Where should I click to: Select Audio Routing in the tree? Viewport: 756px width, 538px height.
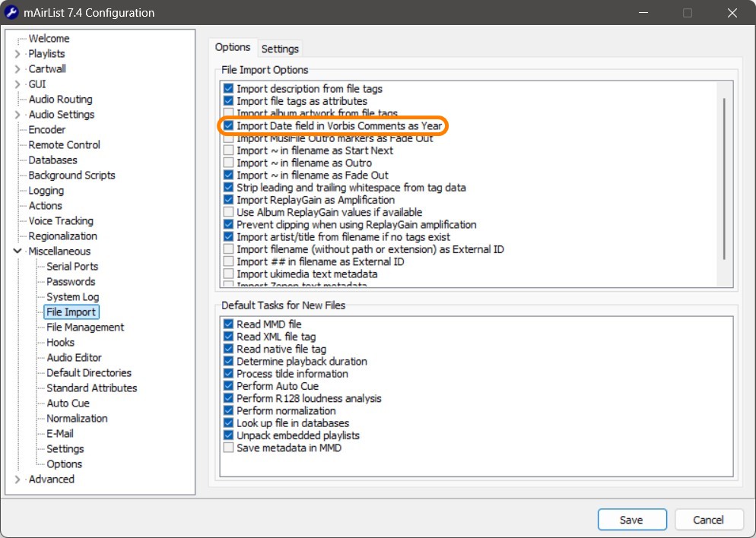[x=60, y=100]
